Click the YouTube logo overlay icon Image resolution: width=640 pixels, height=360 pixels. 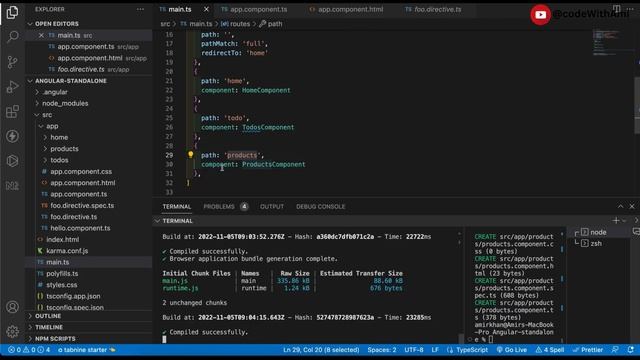tap(540, 15)
